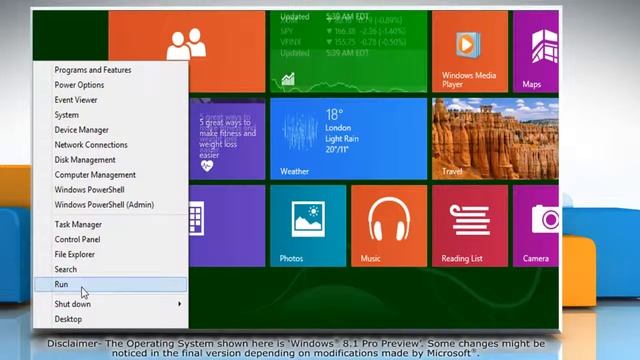Launch the Camera tile
The height and width of the screenshot is (360, 640).
pyautogui.click(x=536, y=226)
